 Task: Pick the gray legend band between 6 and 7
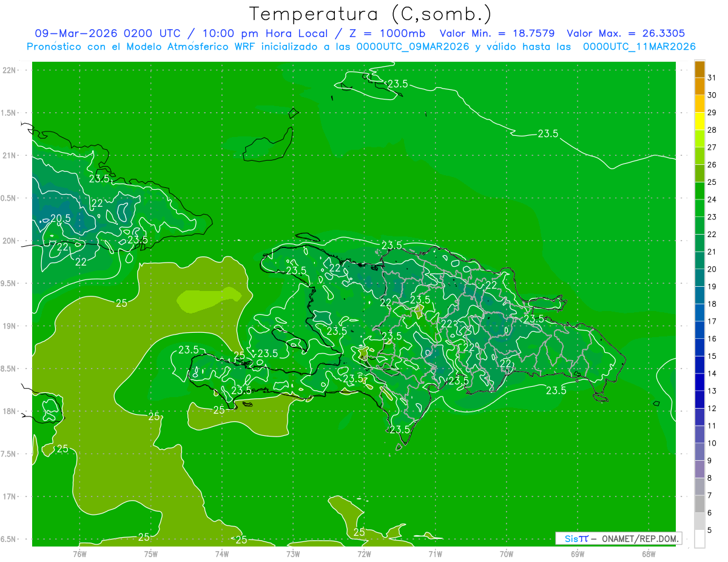[x=699, y=504]
